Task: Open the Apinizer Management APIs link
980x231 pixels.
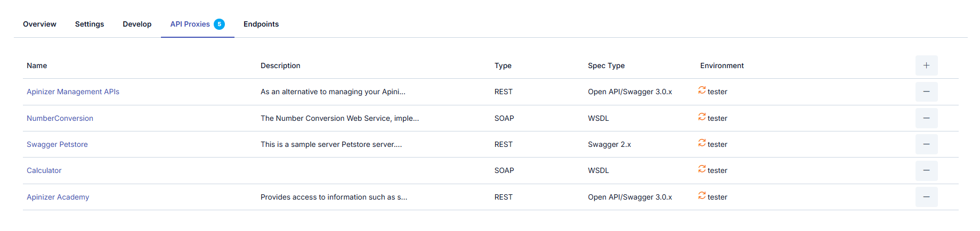Action: coord(73,92)
